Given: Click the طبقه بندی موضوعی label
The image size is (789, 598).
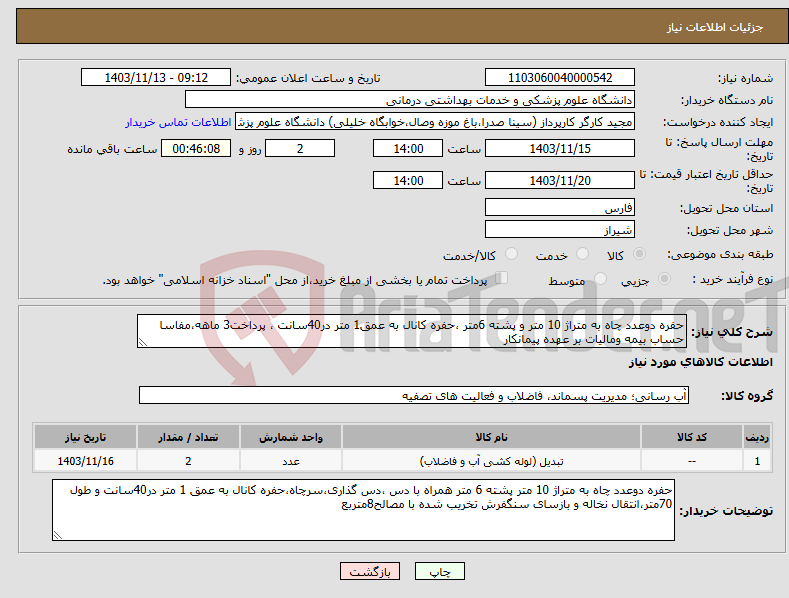Looking at the screenshot, I should 720,255.
